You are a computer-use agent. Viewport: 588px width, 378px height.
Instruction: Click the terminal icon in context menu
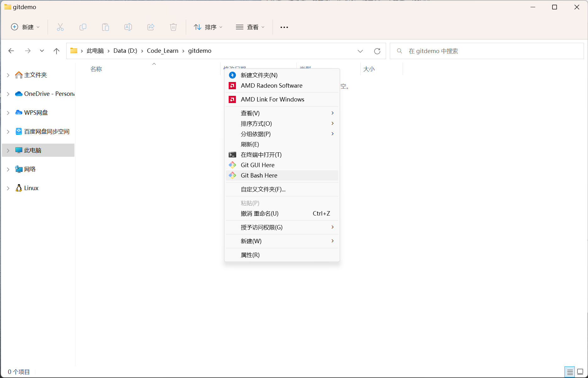[x=232, y=155]
